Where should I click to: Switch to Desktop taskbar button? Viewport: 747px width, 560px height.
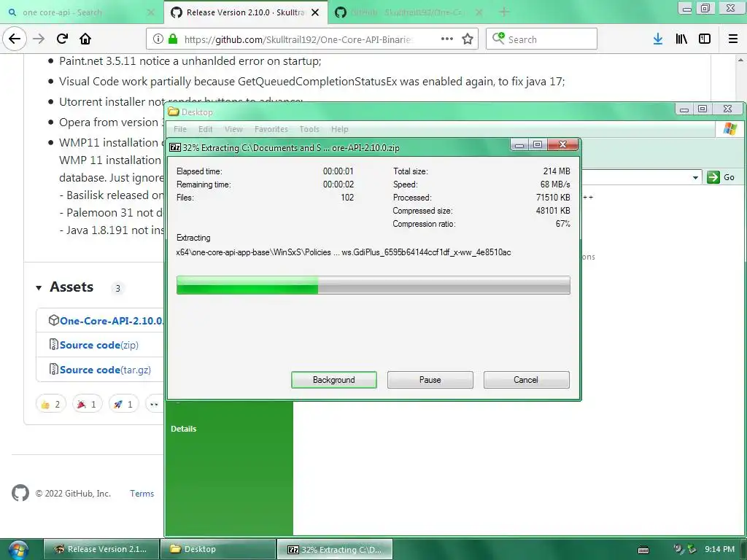218,549
